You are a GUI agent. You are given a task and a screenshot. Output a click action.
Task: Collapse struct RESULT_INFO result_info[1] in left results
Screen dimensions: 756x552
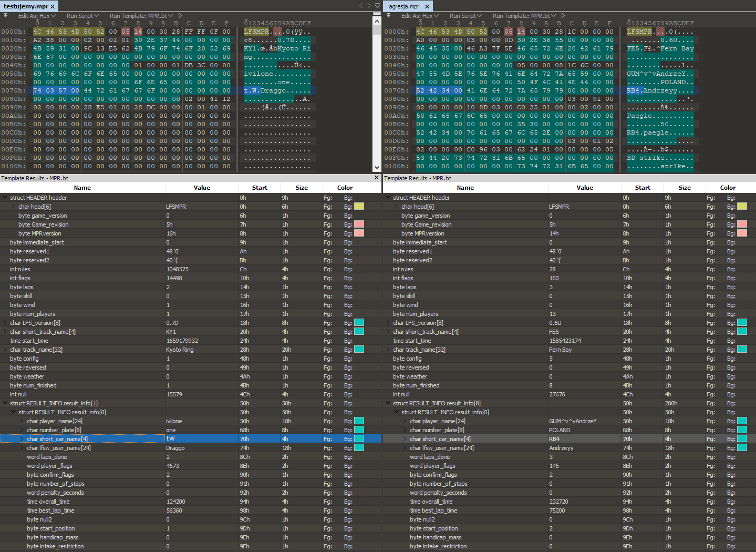pyautogui.click(x=5, y=403)
